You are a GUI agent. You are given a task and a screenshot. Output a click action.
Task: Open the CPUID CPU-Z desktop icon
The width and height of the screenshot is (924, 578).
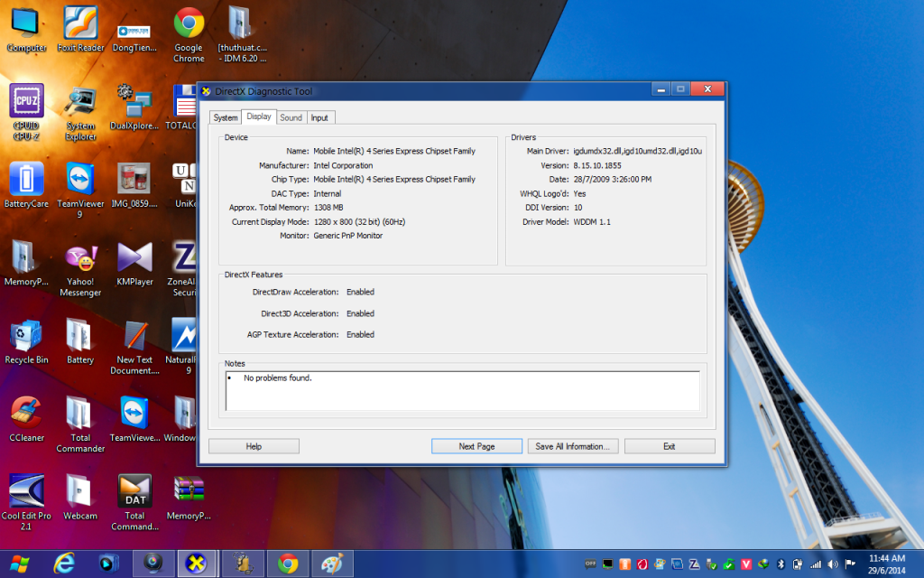tap(26, 104)
